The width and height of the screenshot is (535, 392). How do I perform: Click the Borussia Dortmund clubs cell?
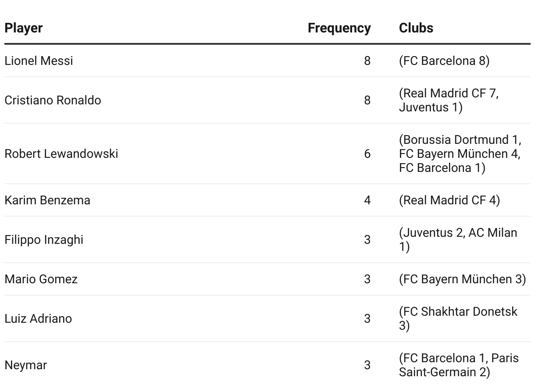click(x=460, y=153)
